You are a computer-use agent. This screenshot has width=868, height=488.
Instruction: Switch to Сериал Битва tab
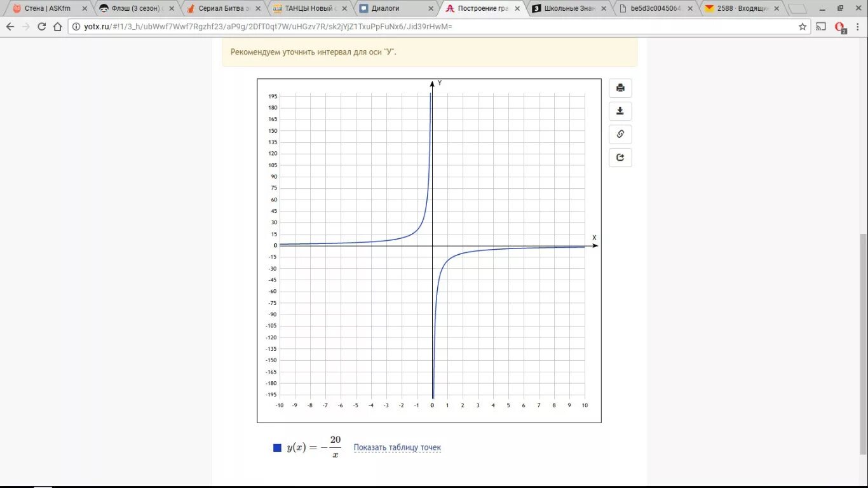(x=222, y=9)
